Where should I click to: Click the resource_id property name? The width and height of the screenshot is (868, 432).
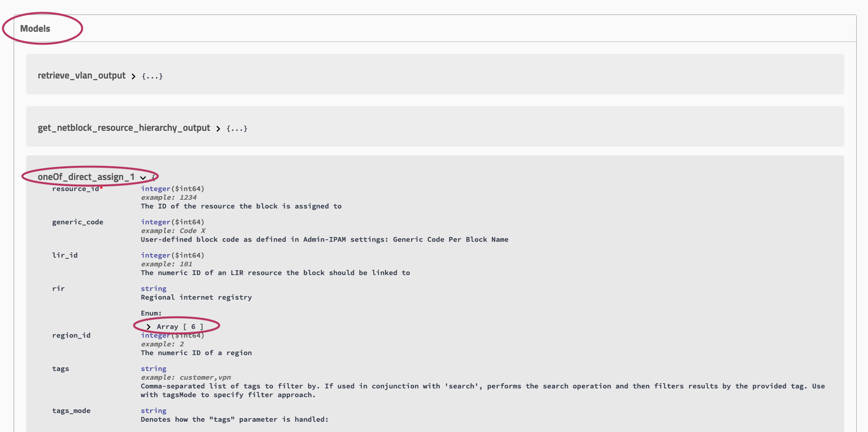[75, 189]
